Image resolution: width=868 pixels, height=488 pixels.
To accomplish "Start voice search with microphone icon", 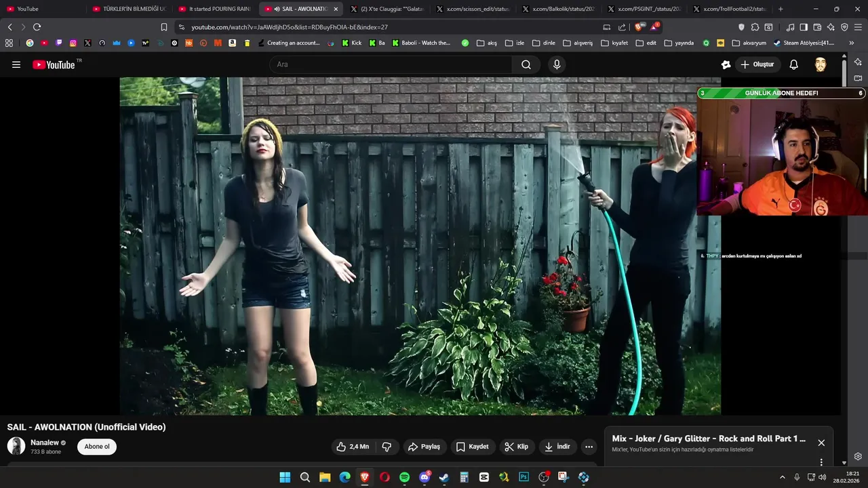I will pyautogui.click(x=557, y=64).
